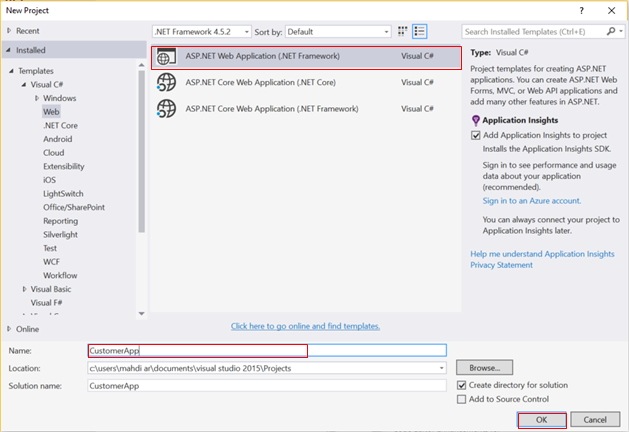The width and height of the screenshot is (629, 432).
Task: Select ASP.NET Core Web Application (.NET Framework) template
Action: [x=306, y=109]
